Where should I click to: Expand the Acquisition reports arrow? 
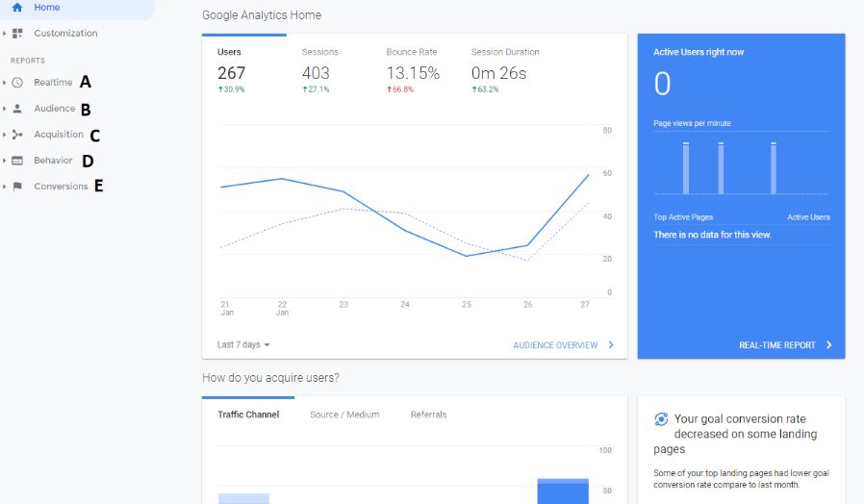pos(5,135)
